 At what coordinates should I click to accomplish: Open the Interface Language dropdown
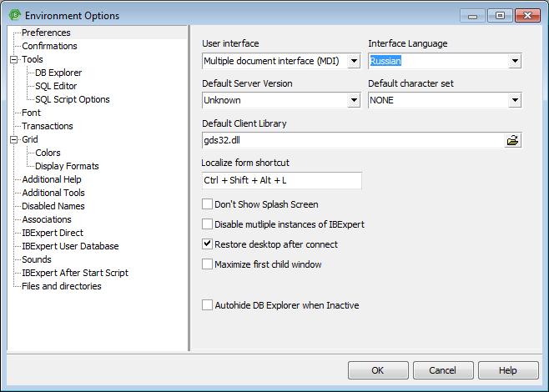point(515,61)
